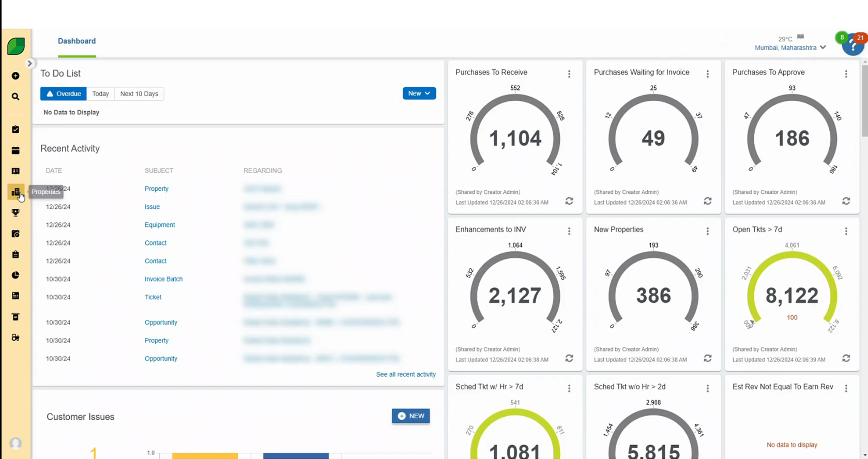This screenshot has height=459, width=868.
Task: Open the first 12/26/24 Contact link
Action: point(156,243)
